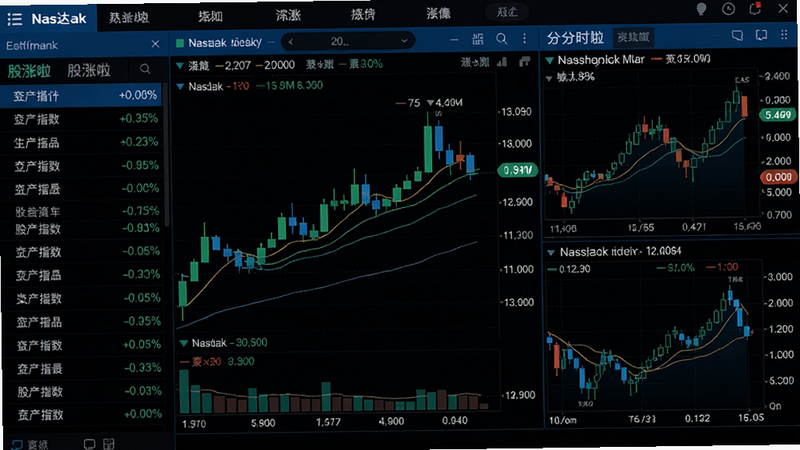This screenshot has width=800, height=450.
Task: Click the 1,970 label under the volume bars
Action: (194, 423)
